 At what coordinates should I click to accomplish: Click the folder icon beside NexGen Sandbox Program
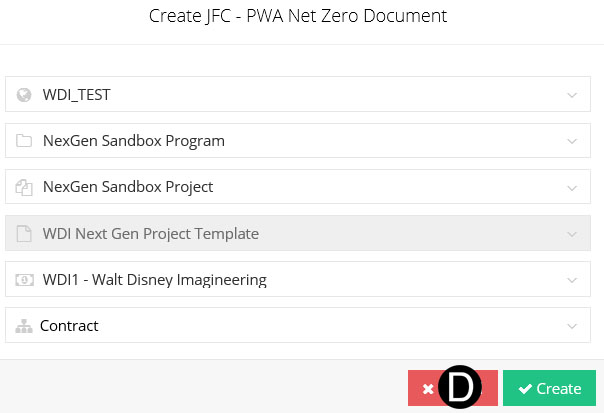[x=25, y=141]
